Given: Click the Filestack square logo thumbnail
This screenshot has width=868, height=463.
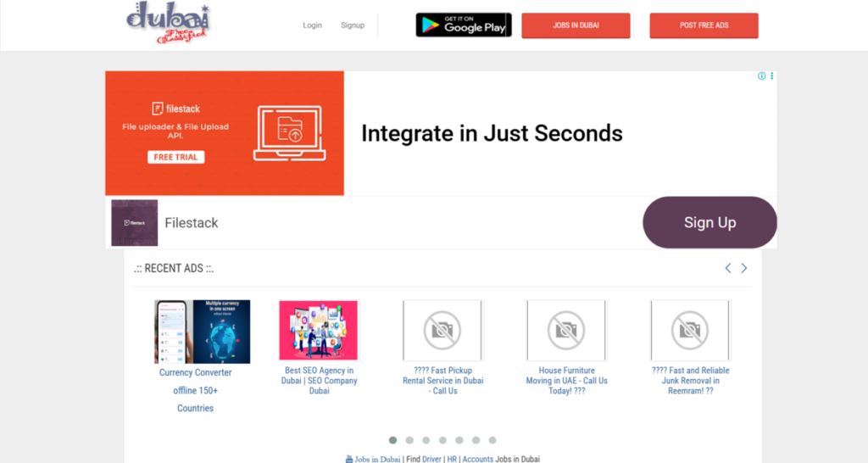Looking at the screenshot, I should click(x=135, y=223).
